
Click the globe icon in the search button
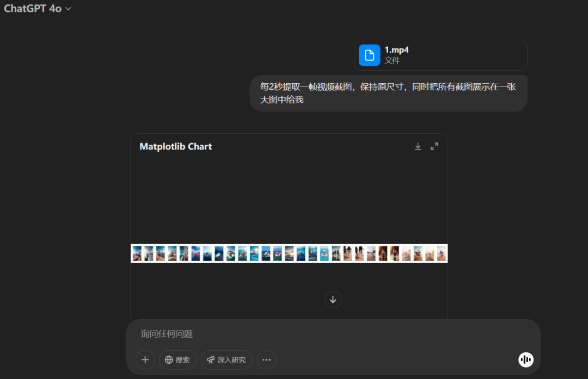[169, 359]
